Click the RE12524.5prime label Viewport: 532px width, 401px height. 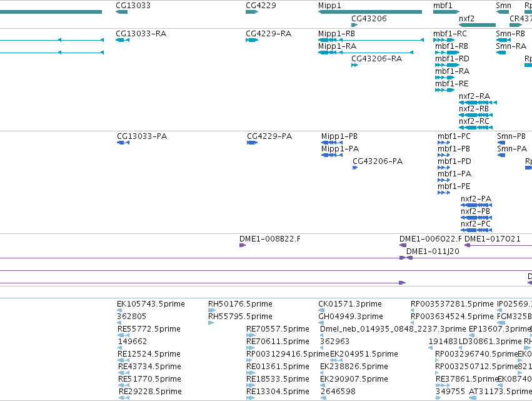[x=149, y=354]
